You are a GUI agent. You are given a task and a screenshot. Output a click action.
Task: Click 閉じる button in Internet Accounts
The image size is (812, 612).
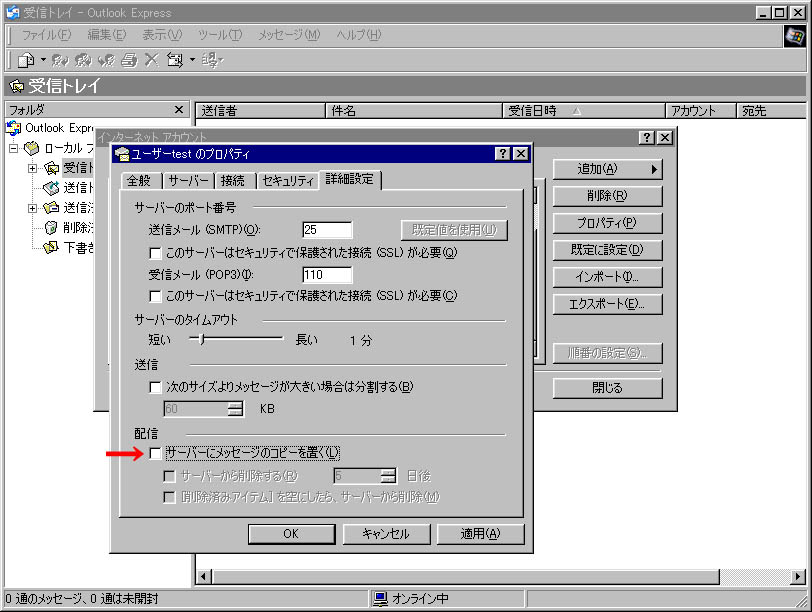pyautogui.click(x=607, y=388)
